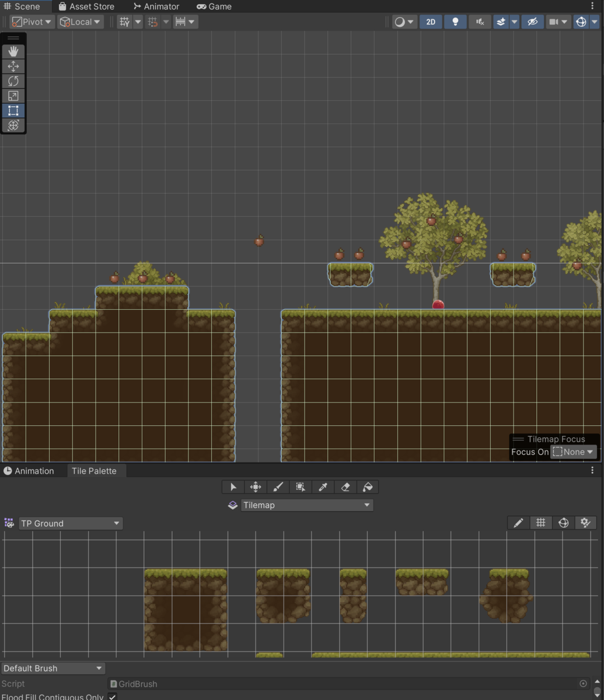The image size is (604, 700).
Task: Toggle grid snapping in Scene toolbar
Action: tap(124, 22)
